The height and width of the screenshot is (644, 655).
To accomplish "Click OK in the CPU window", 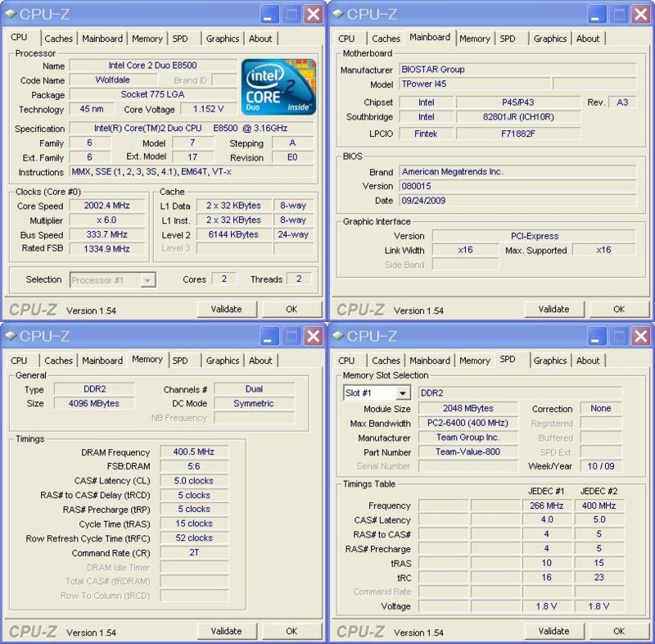I will 291,309.
